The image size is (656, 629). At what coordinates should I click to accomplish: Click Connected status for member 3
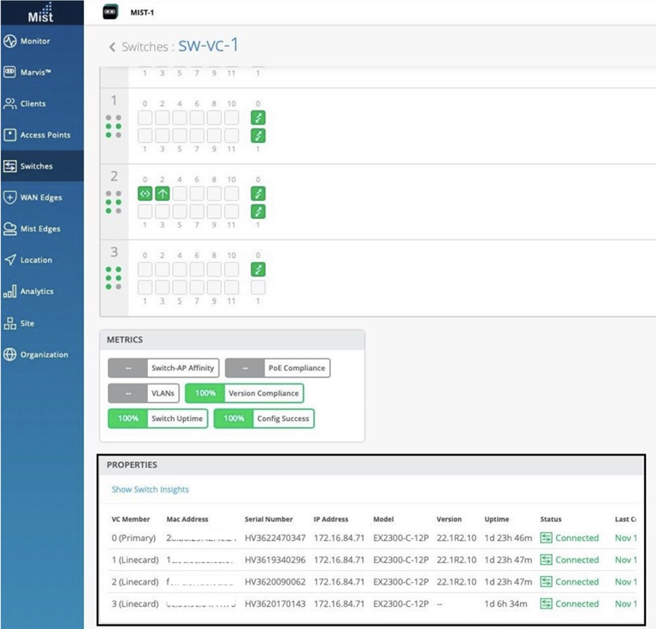pyautogui.click(x=569, y=603)
